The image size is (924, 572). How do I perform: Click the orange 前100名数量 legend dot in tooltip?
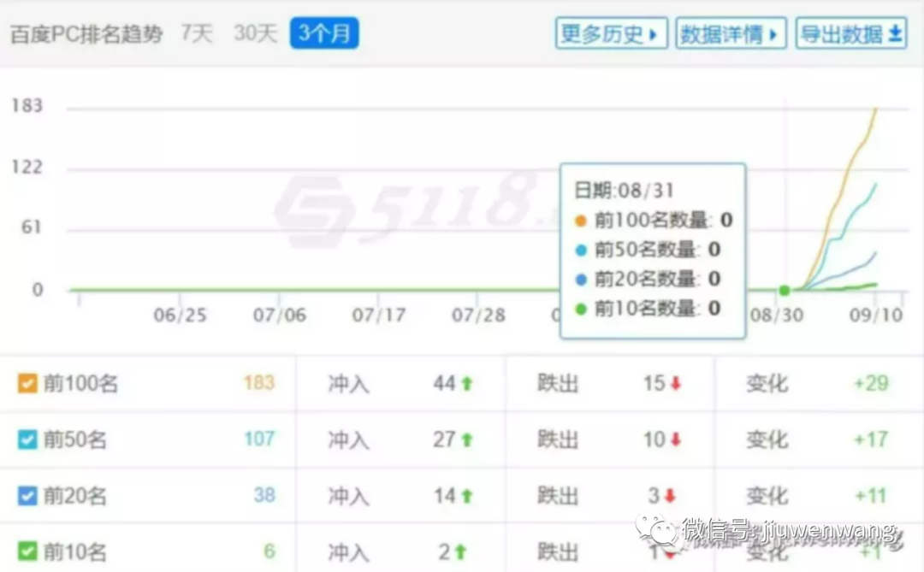(x=580, y=221)
